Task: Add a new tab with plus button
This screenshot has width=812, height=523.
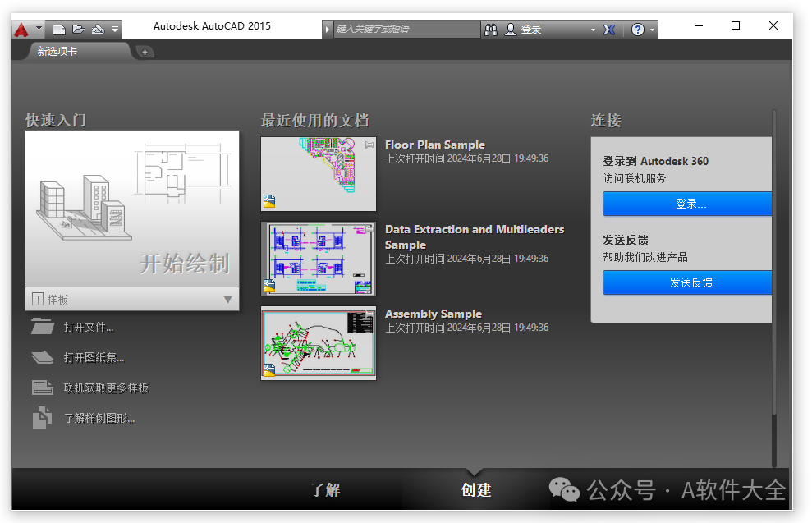Action: click(x=145, y=52)
